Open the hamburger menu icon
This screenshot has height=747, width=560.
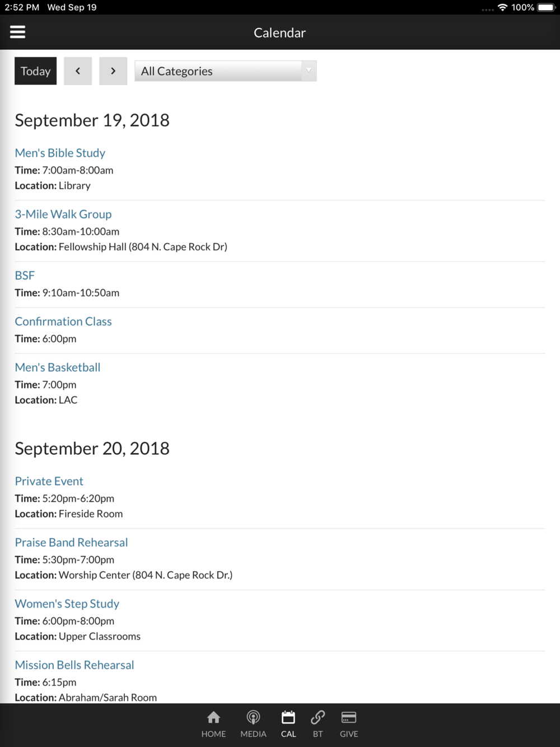pyautogui.click(x=18, y=32)
